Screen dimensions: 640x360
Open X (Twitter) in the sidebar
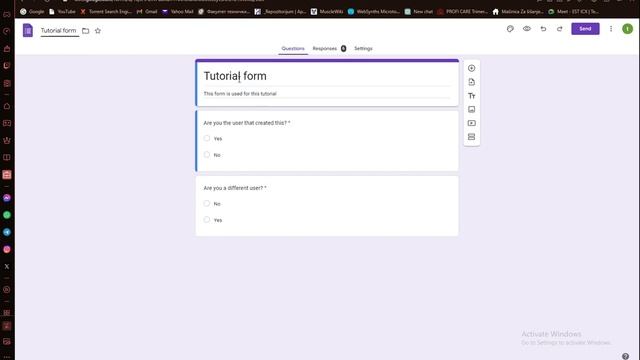click(x=7, y=267)
